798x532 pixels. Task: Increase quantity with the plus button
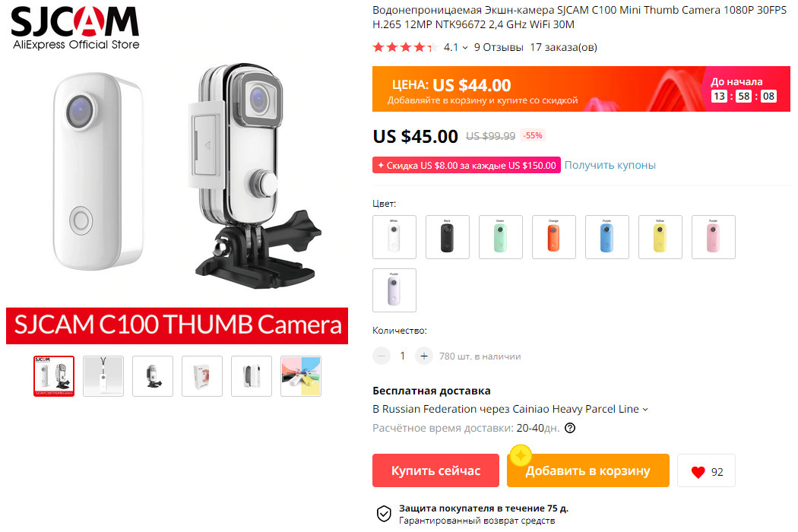(x=424, y=356)
